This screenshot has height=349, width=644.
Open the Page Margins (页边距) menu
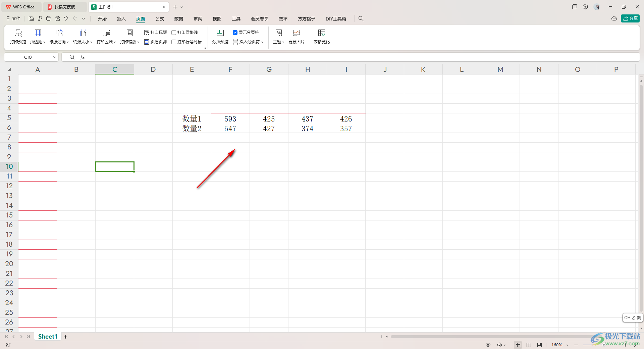click(38, 37)
